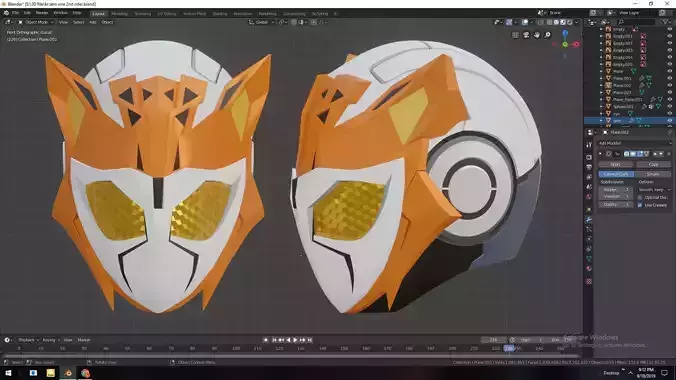Select Empty.004 in the outliner
The width and height of the screenshot is (676, 380).
coord(623,57)
